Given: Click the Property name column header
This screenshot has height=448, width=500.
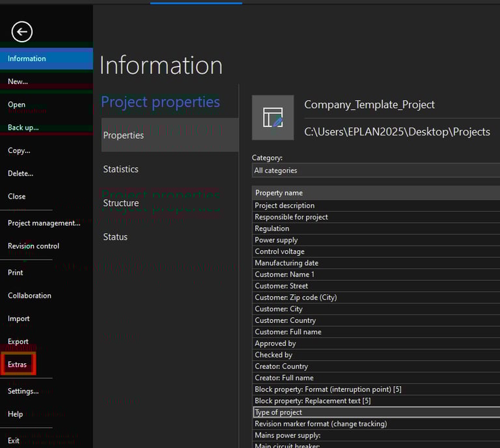Looking at the screenshot, I should pyautogui.click(x=376, y=193).
